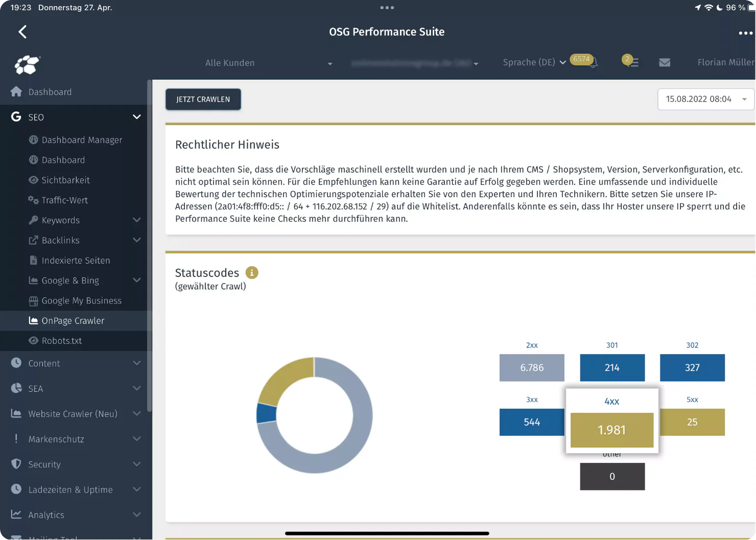Click the Website Crawler chart icon
Viewport: 756px width, 540px height.
point(16,413)
